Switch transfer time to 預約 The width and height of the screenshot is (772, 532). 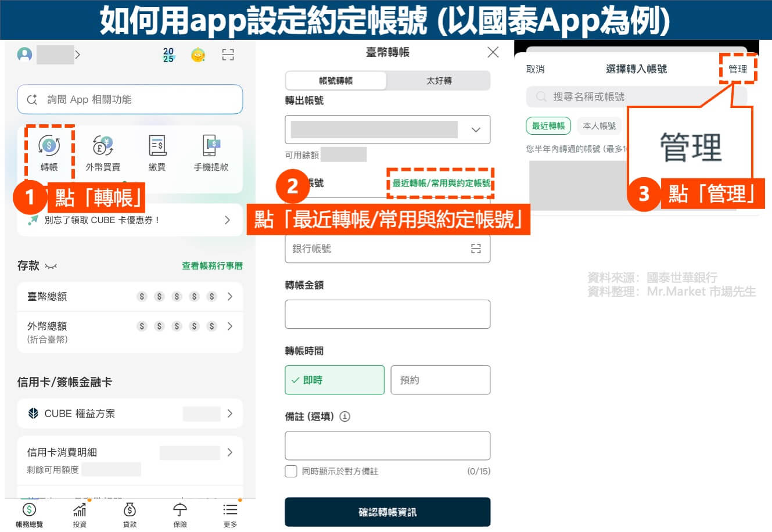[x=440, y=380]
